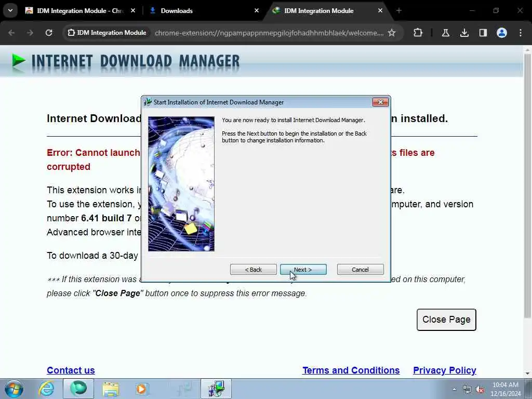This screenshot has height=399, width=532.
Task: Click the scrollbar down arrow
Action: [x=527, y=374]
